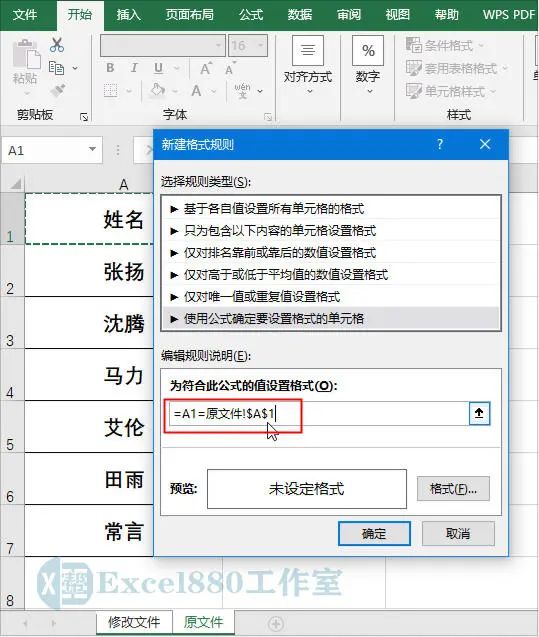Select rule 仅对唯一值或重复值设置格式
This screenshot has height=637, width=539.
331,297
